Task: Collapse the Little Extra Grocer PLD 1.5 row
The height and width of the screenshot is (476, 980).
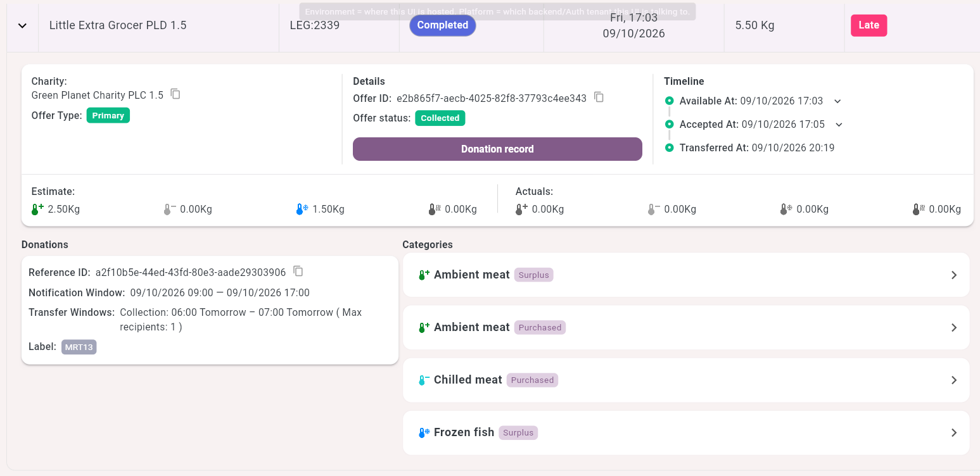Action: click(x=22, y=26)
